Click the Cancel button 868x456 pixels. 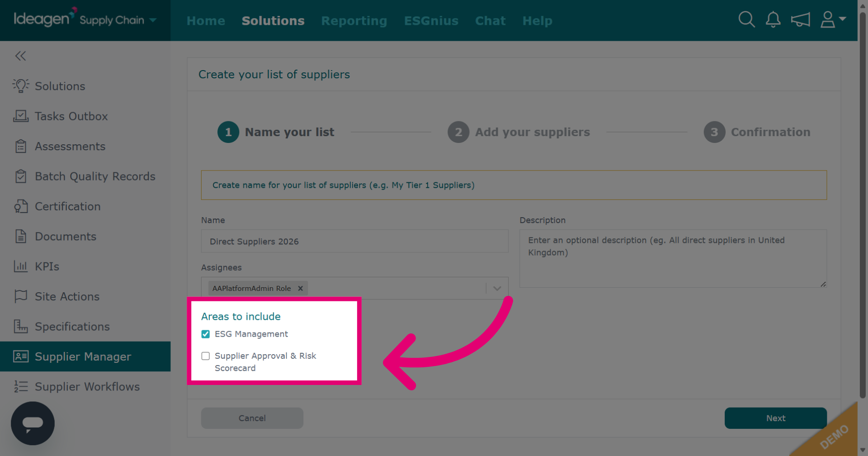click(x=252, y=418)
